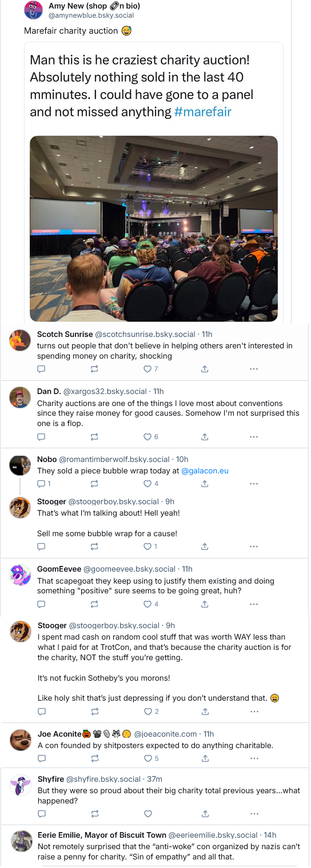The height and width of the screenshot is (868, 311).
Task: Open the #marefair hashtag link
Action: (x=203, y=111)
